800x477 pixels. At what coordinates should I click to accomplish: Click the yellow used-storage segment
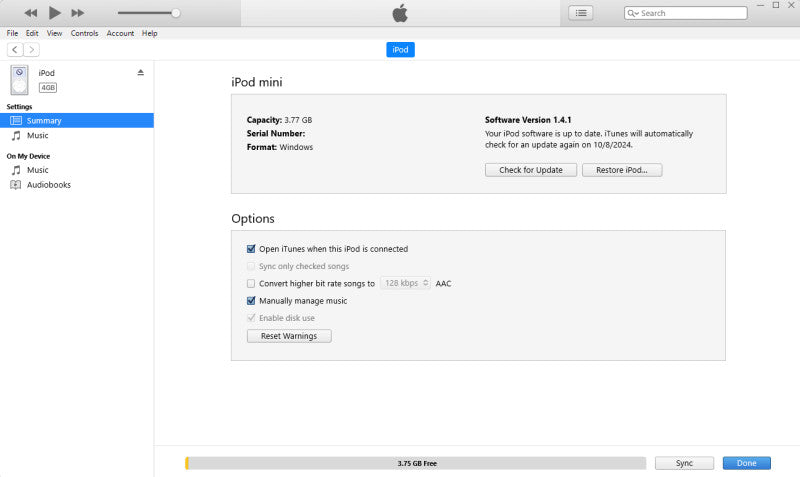pos(187,463)
